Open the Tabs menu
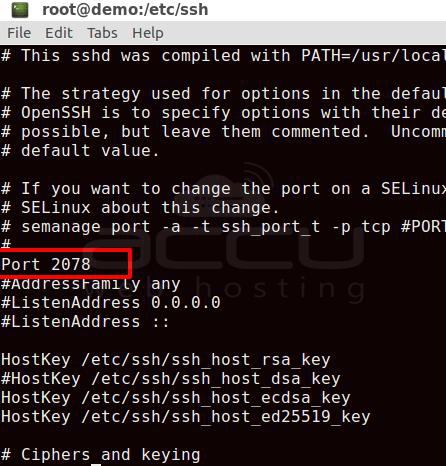The image size is (446, 466). (x=102, y=33)
